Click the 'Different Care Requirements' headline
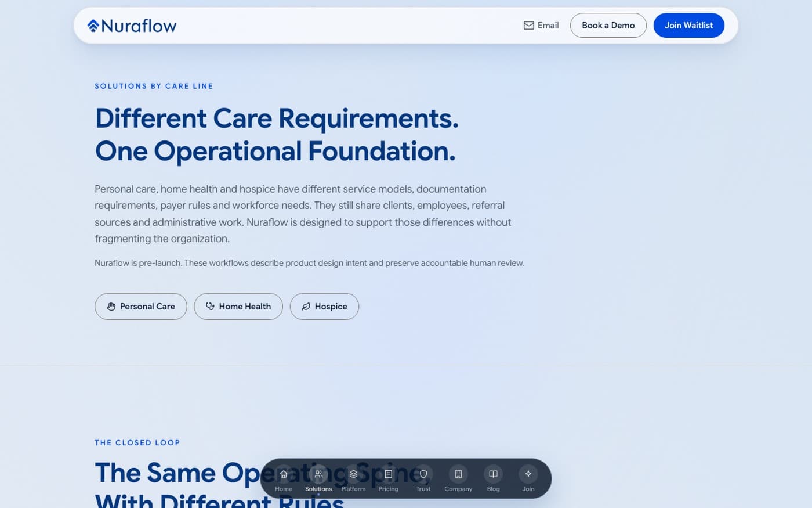The width and height of the screenshot is (812, 508). (x=277, y=135)
